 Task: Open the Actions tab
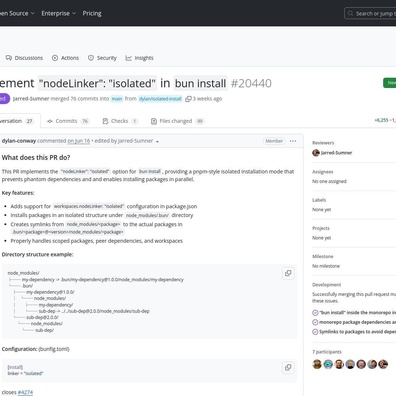65,58
